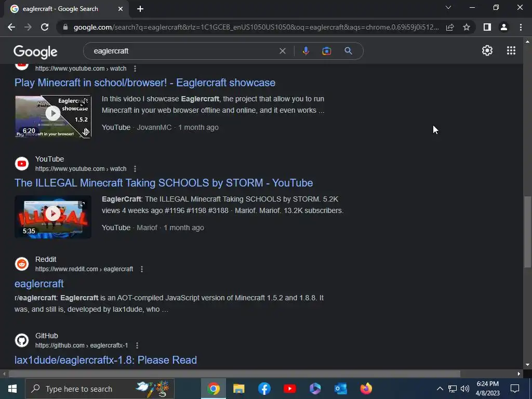The image size is (532, 399).
Task: Show hidden system tray icons
Action: (440, 389)
